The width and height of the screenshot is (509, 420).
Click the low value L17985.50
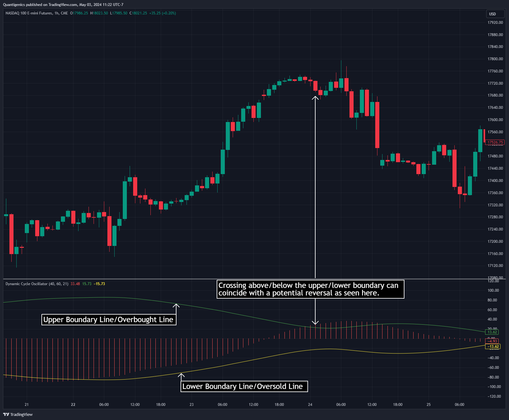119,13
